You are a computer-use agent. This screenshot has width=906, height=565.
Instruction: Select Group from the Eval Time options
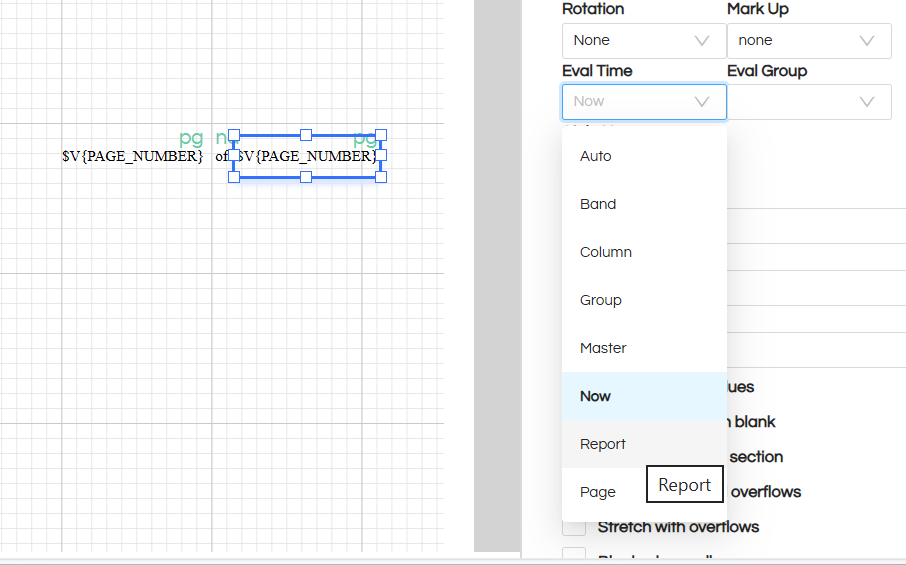(x=601, y=300)
